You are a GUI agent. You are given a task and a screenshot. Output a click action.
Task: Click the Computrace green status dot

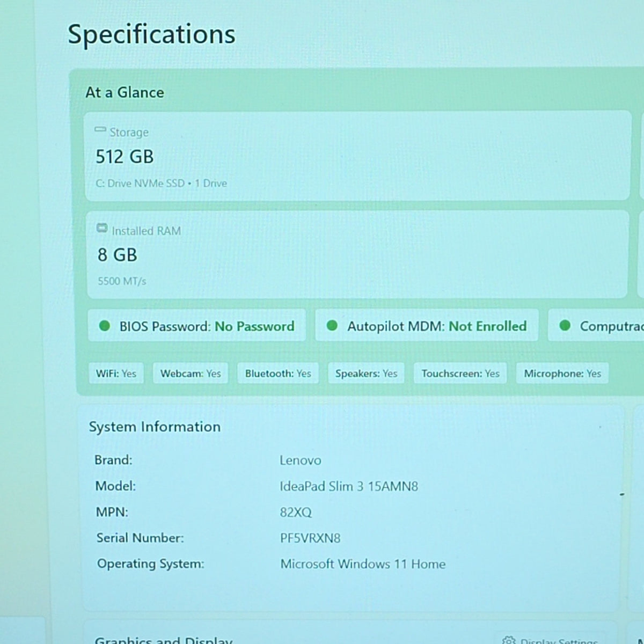pos(565,325)
